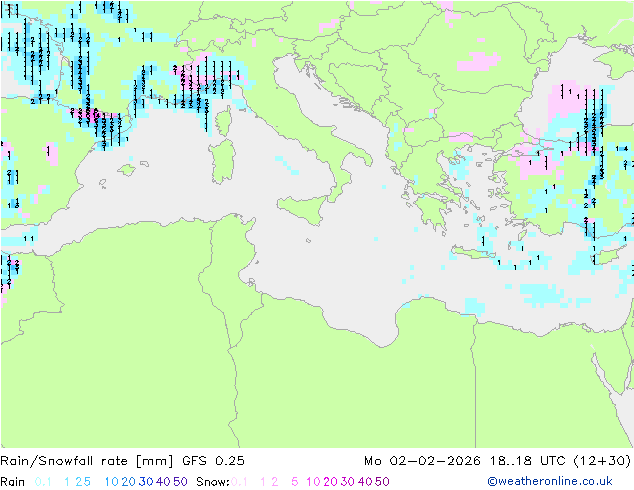Click the island of Crete on map

pos(473,253)
